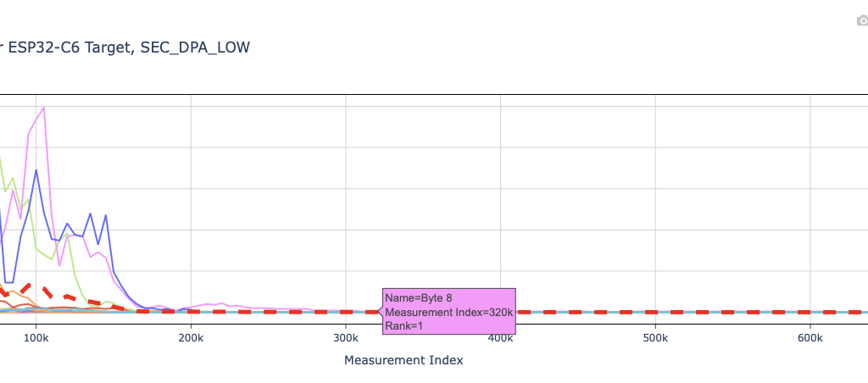Click the blue line's last peak near 145k
Image resolution: width=868 pixels, height=383 pixels.
coord(105,215)
